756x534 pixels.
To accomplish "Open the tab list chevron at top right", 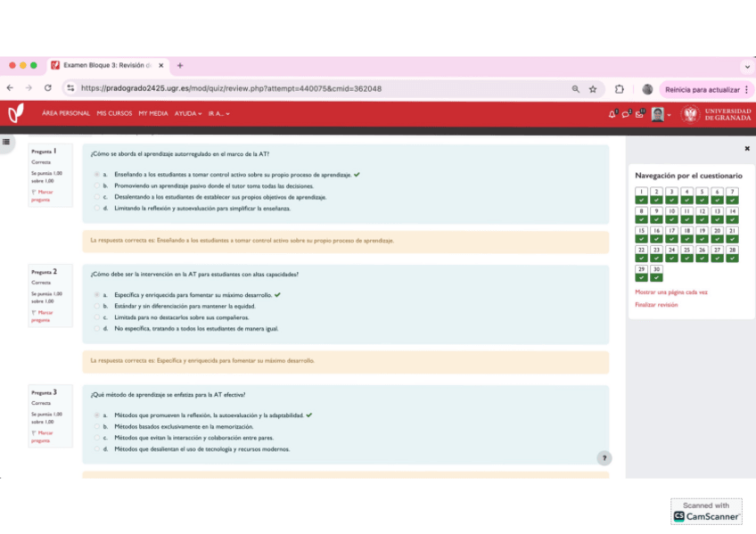I will [747, 67].
